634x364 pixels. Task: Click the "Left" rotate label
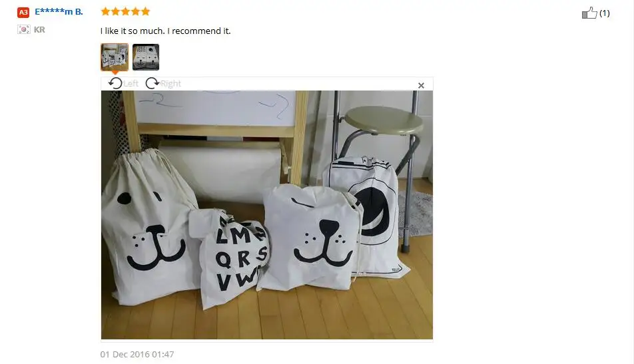tap(131, 84)
